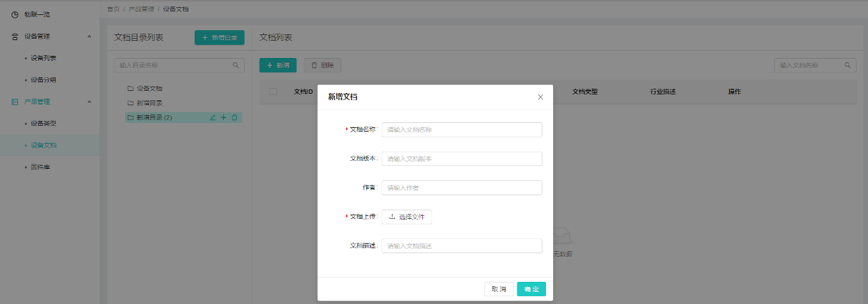Click edit pencil icon on 新增目录 (2)

click(x=213, y=117)
